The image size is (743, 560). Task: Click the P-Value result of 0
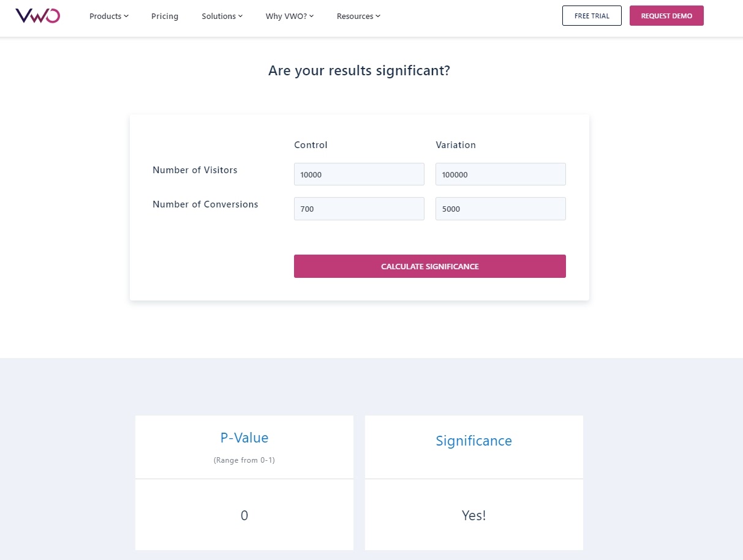[244, 515]
